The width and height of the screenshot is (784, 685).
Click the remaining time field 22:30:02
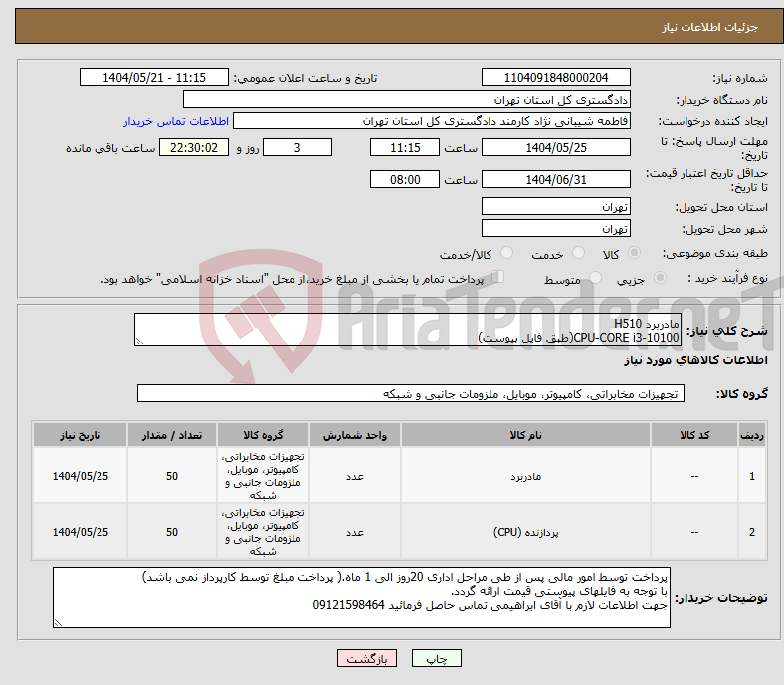tap(194, 147)
